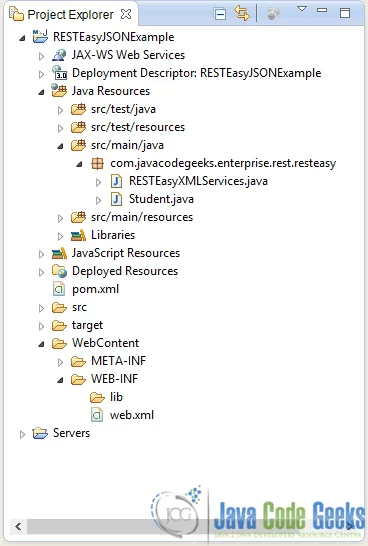Expand the Libraries node
This screenshot has height=546, width=368.
point(61,236)
